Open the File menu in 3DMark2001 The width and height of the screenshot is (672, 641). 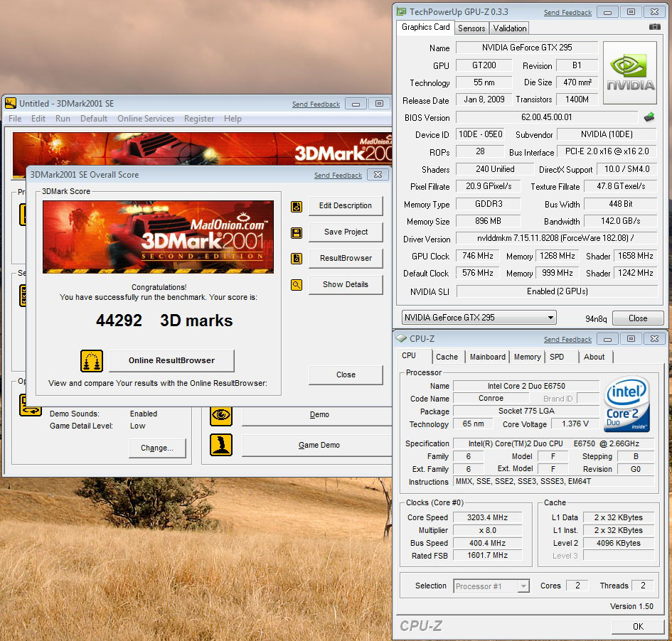[x=15, y=119]
